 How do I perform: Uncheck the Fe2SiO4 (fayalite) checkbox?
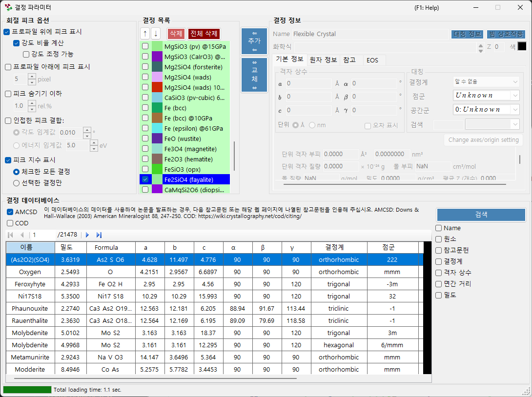pos(145,179)
